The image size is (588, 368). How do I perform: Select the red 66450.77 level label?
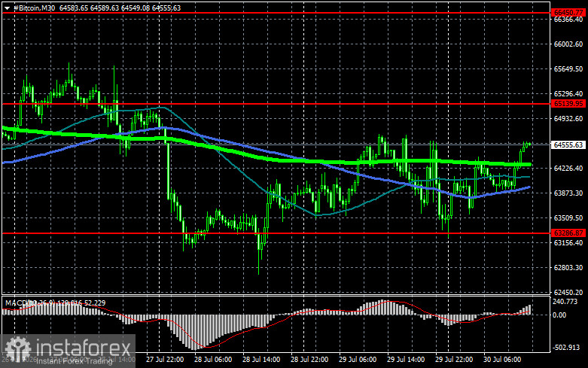click(568, 13)
